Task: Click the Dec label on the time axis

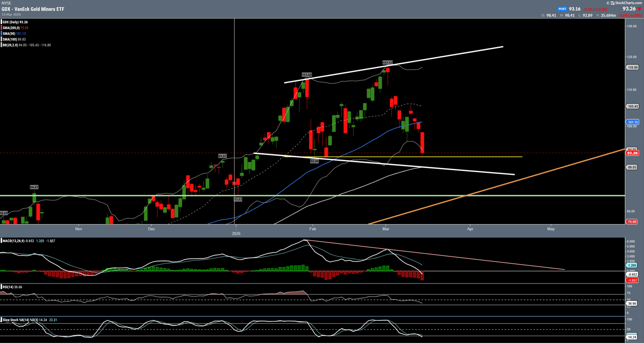Action: (x=152, y=229)
